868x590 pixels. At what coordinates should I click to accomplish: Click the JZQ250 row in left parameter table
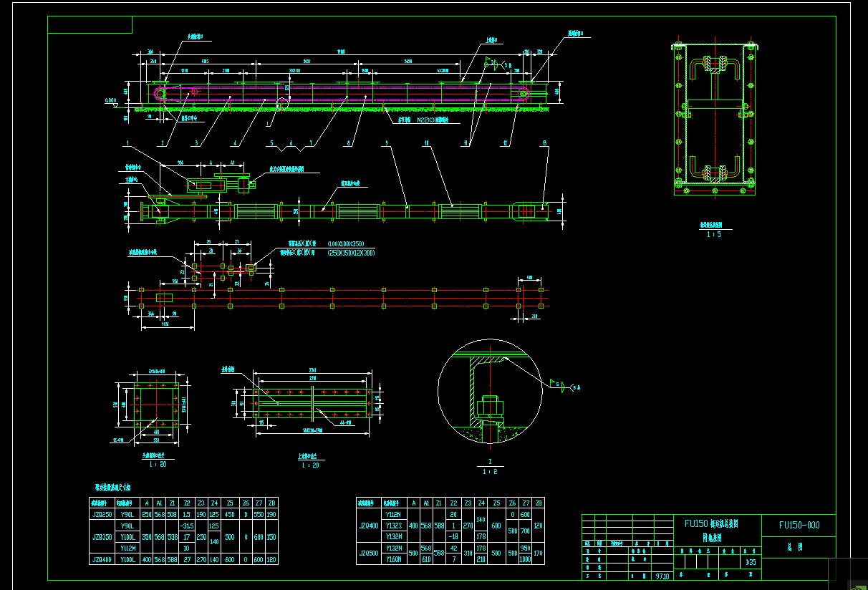click(102, 515)
